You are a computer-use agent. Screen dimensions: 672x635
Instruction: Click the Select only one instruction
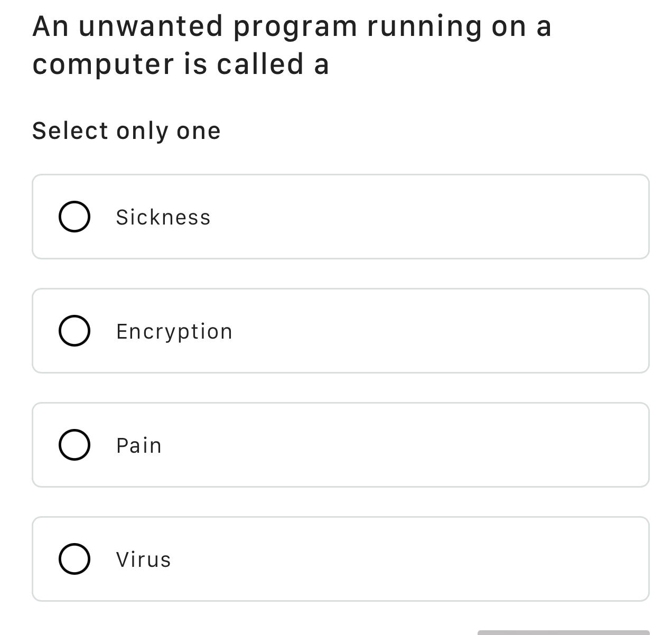click(127, 130)
